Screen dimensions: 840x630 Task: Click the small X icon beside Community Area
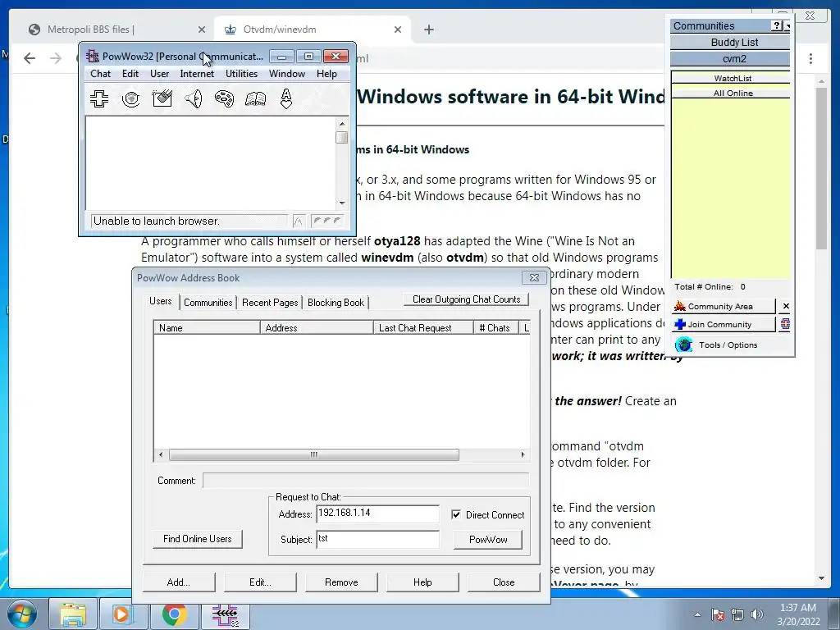click(785, 306)
